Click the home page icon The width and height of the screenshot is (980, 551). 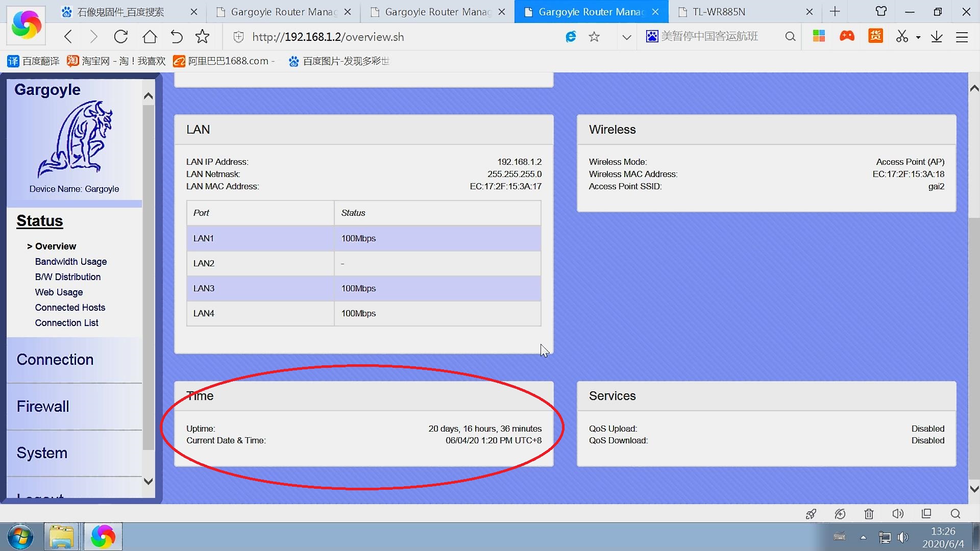150,37
